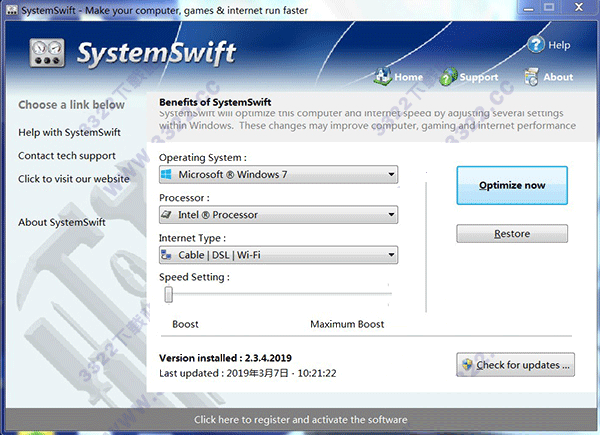Open Support in the top navigation
The height and width of the screenshot is (435, 600).
coord(479,77)
